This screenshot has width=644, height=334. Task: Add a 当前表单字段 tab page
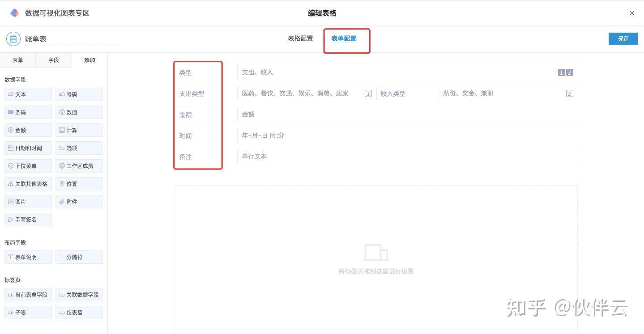coord(28,295)
